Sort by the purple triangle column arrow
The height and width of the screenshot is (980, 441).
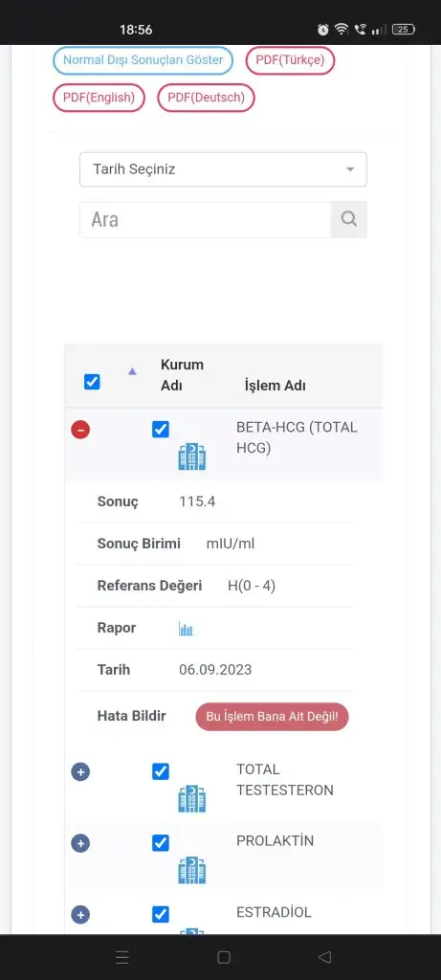coord(132,371)
